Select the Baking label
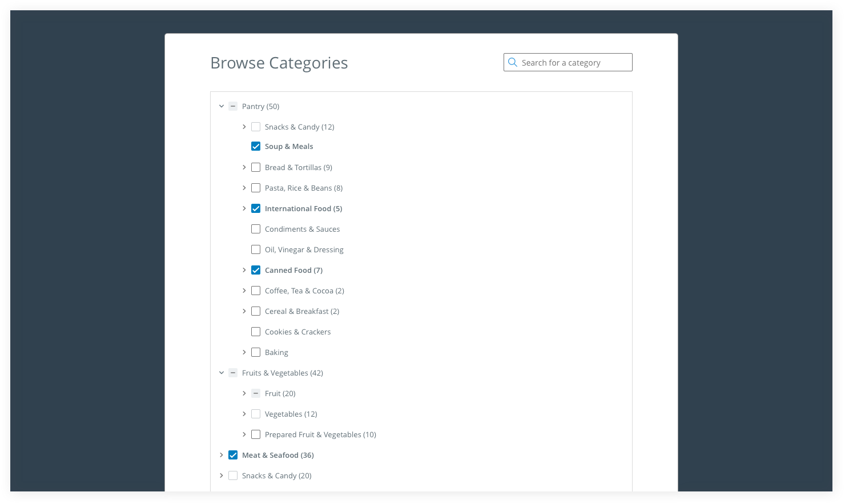This screenshot has width=845, height=504. 276,352
